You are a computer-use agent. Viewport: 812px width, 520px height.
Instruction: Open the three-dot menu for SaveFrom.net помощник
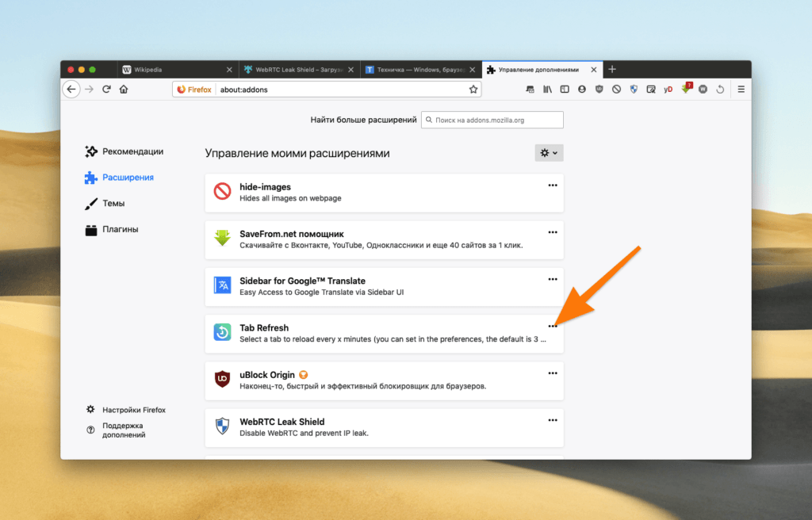pyautogui.click(x=553, y=232)
